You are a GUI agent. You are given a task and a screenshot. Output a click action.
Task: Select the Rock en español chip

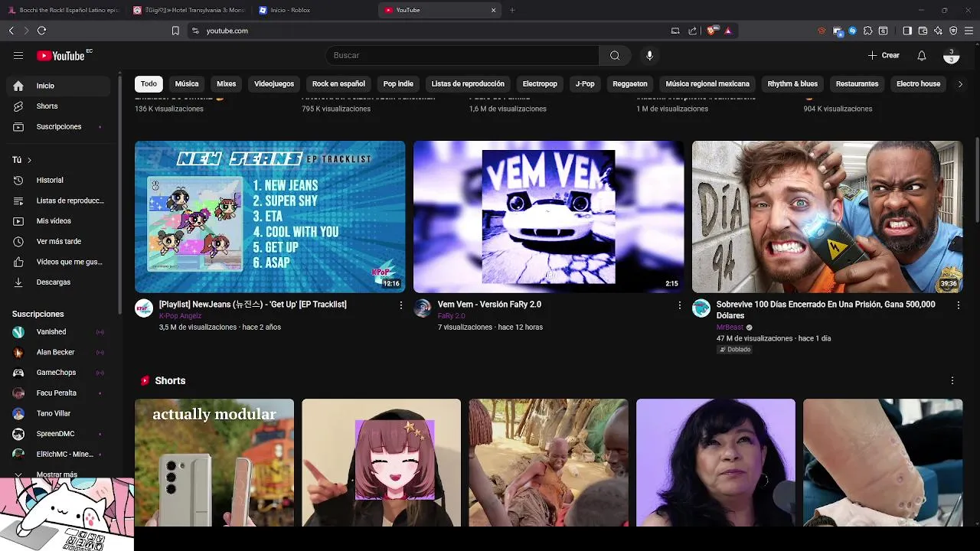coord(338,83)
